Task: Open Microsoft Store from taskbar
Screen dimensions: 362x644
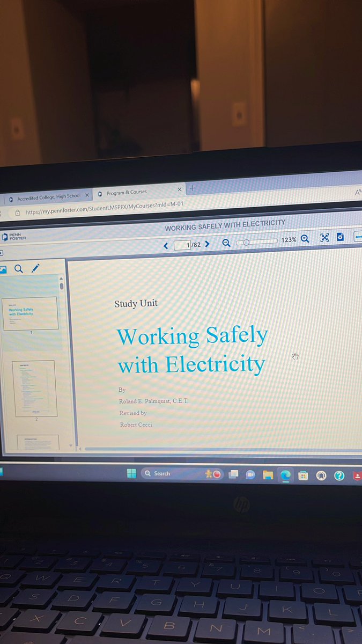Action: (x=303, y=475)
